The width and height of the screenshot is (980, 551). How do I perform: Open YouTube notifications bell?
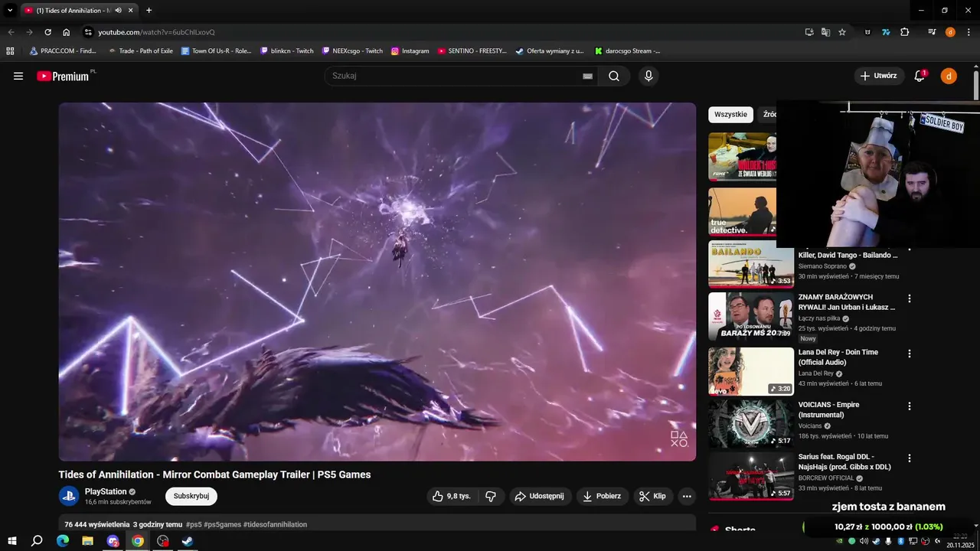pyautogui.click(x=920, y=76)
